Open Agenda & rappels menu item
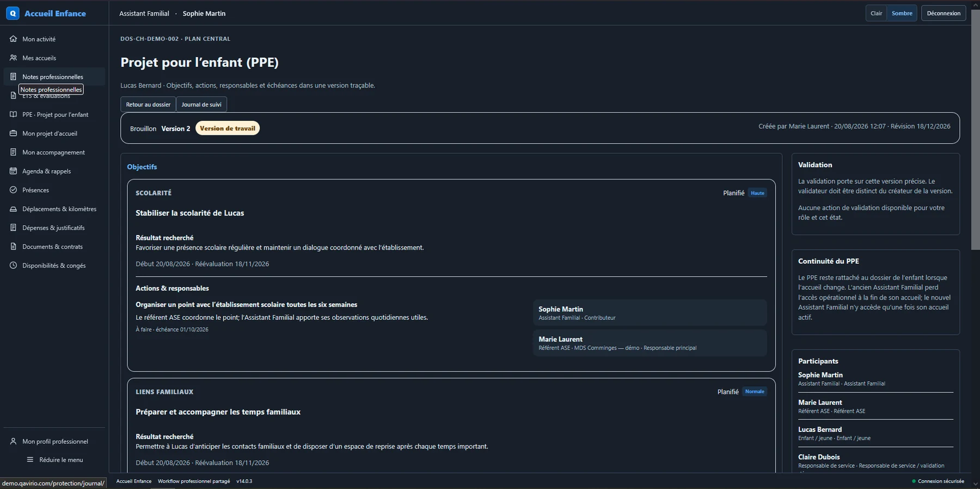 click(54, 171)
